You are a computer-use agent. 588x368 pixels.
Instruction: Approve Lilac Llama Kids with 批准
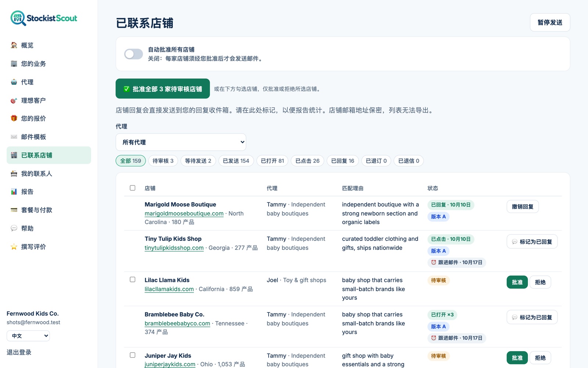[x=517, y=282]
